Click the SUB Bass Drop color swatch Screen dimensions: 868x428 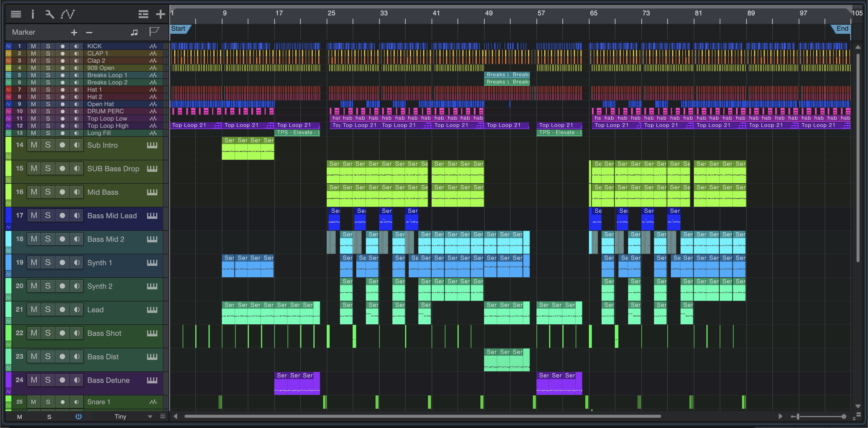(8, 168)
